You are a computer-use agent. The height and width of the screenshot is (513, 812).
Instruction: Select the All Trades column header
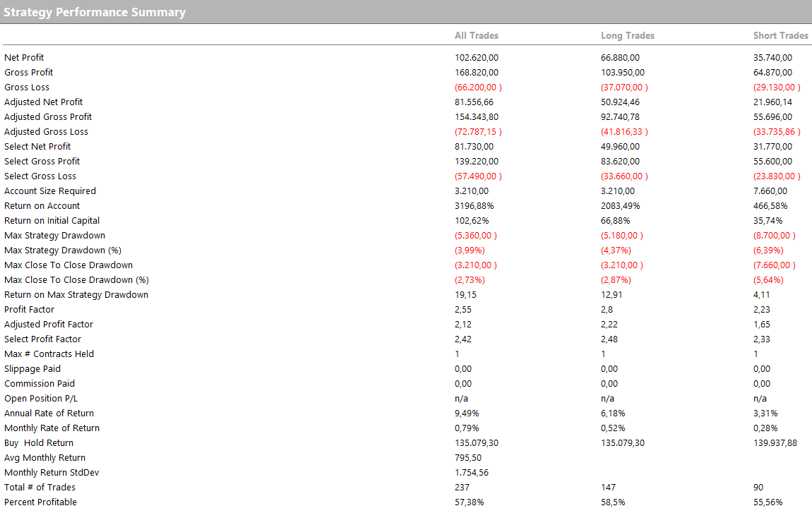point(476,35)
